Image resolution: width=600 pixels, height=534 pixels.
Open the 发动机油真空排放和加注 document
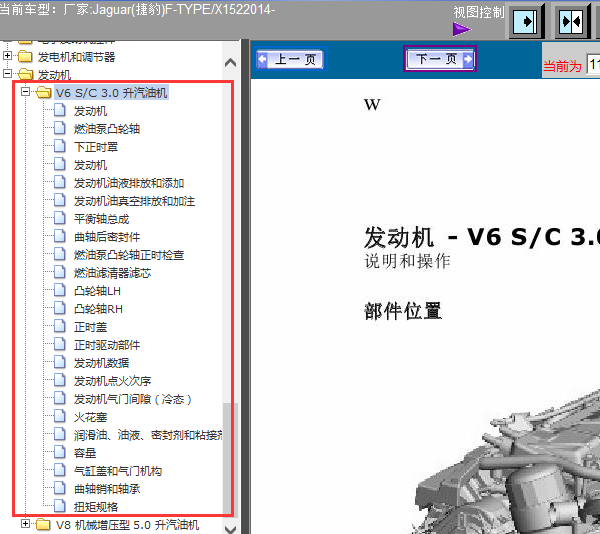pos(134,201)
